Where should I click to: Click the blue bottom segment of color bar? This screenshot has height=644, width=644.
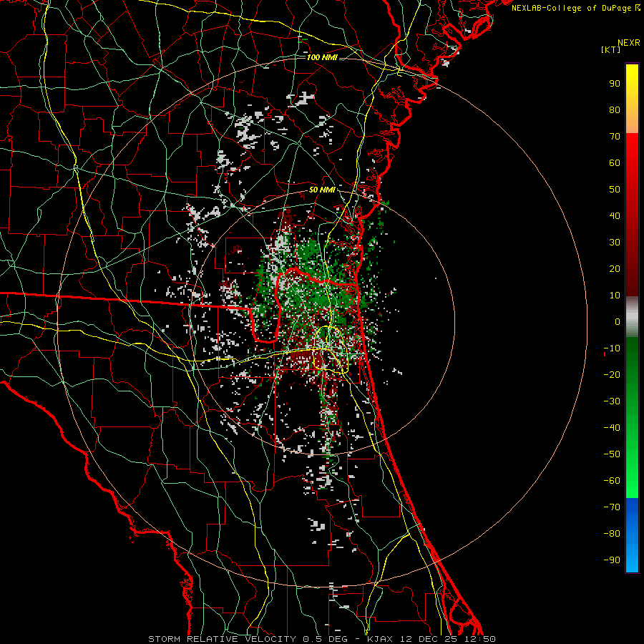click(632, 535)
